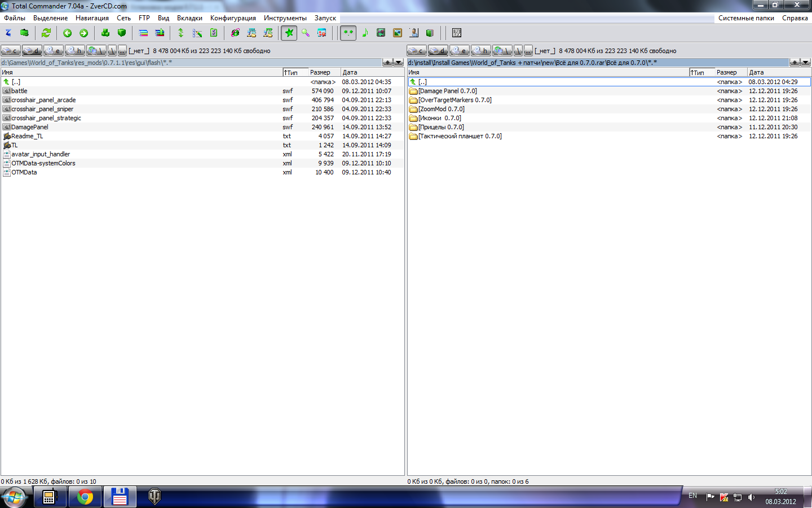
Task: Go to parent with left panel two-dots button
Action: click(x=122, y=51)
